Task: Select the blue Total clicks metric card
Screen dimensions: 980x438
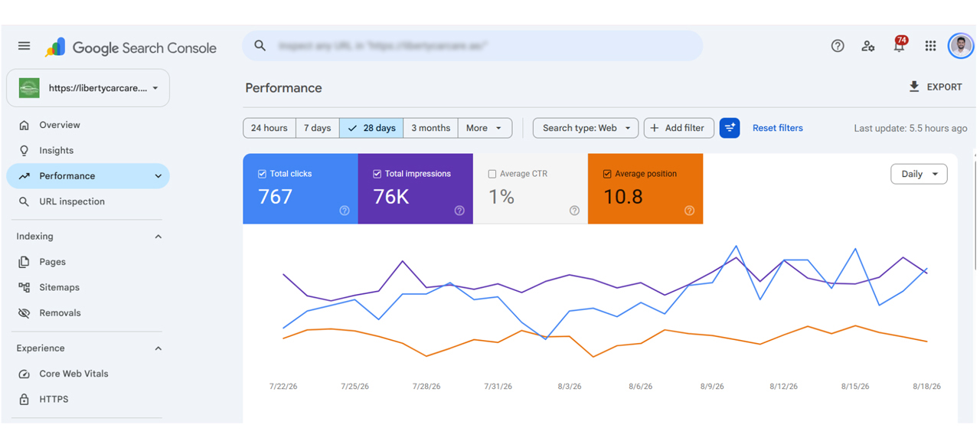Action: point(300,188)
